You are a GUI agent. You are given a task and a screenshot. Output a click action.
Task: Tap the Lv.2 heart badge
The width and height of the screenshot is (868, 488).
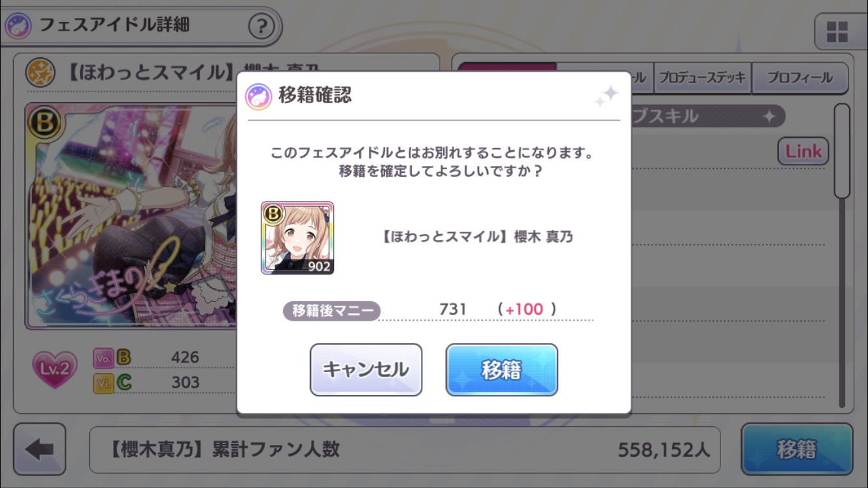(x=55, y=370)
